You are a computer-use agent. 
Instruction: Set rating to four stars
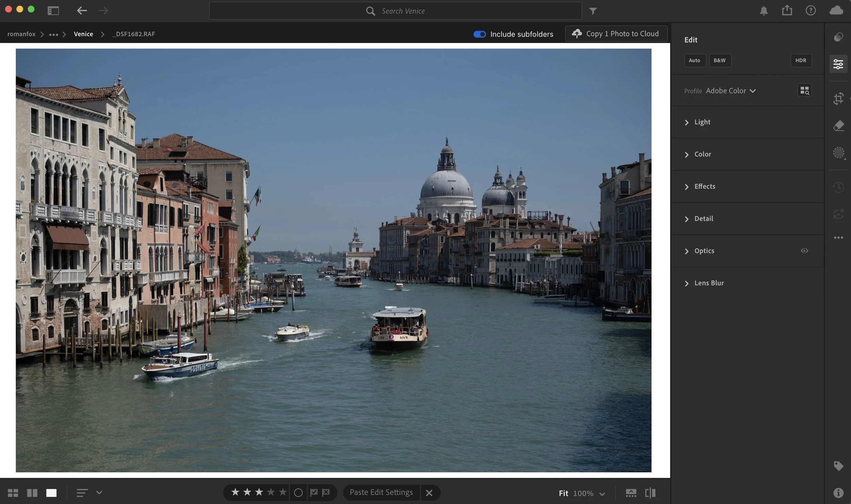click(271, 492)
